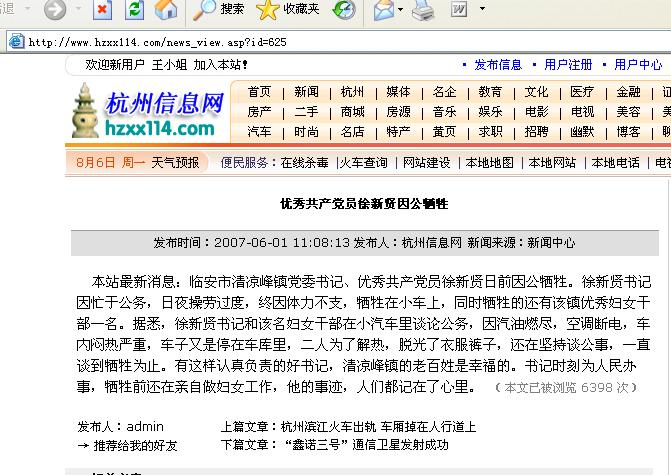Select the 招聘 navigation menu item
Screen dimensions: 671x475
point(536,131)
